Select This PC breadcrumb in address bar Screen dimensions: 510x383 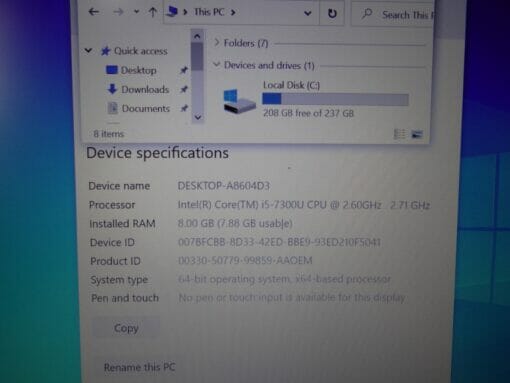coord(209,12)
